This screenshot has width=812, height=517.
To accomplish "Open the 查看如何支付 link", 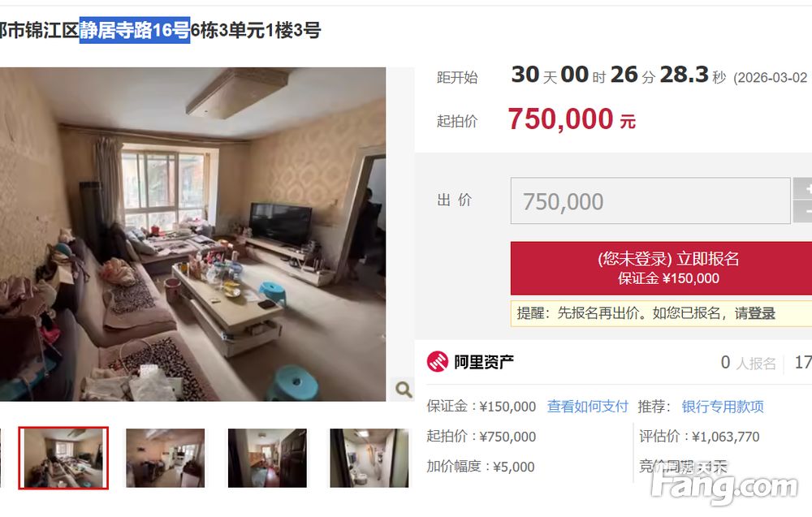I will [x=587, y=407].
